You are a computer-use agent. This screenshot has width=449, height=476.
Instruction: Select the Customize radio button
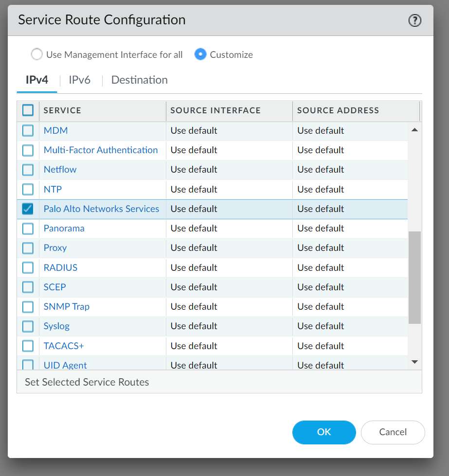[200, 54]
